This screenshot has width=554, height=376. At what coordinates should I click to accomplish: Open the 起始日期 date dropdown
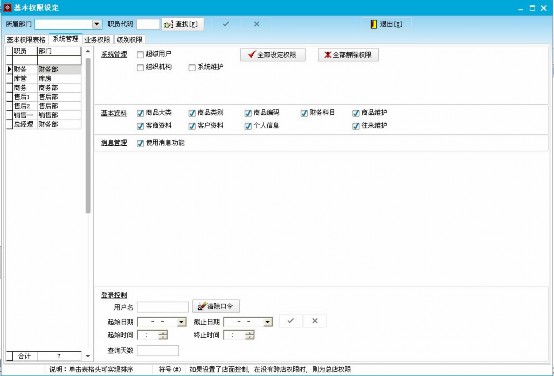click(x=182, y=322)
